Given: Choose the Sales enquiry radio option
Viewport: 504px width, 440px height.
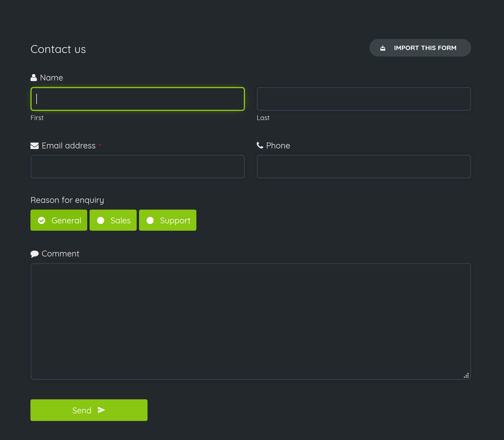Looking at the screenshot, I should [113, 220].
